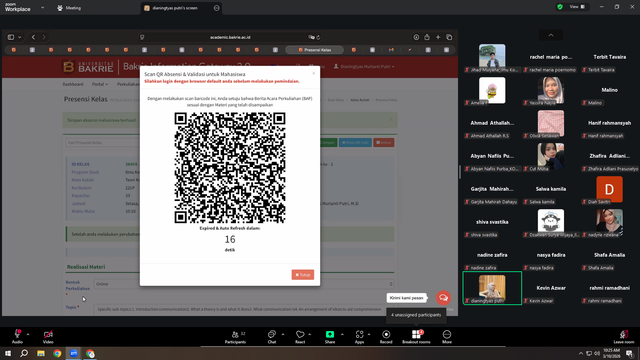Screen dimensions: 640x360
Task: Switch to Zoom in the taskbar
Action: [x=74, y=353]
